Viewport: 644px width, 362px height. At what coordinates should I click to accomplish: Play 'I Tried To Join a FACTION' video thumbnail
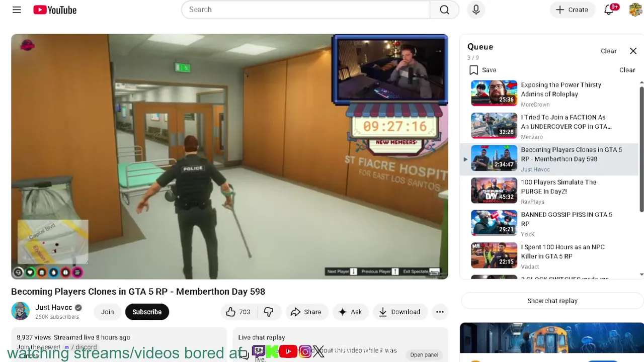[494, 125]
